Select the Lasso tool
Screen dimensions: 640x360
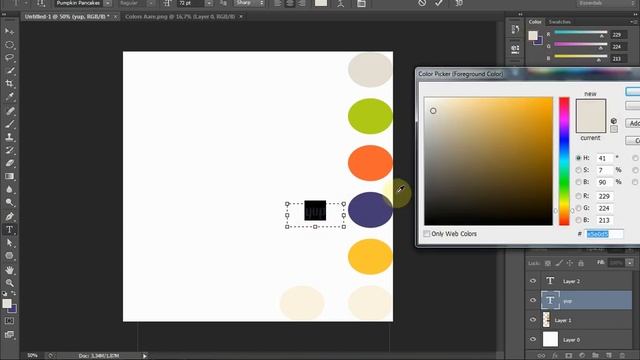coord(9,58)
